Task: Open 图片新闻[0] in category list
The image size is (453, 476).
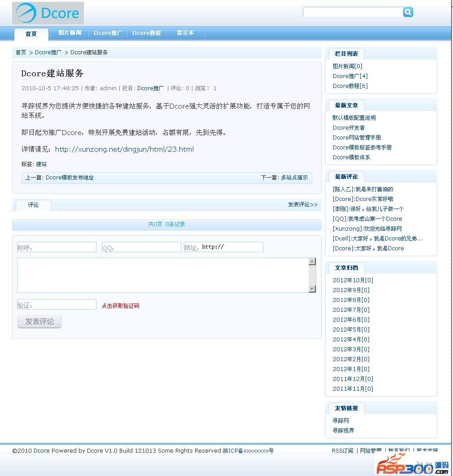Action: click(348, 66)
